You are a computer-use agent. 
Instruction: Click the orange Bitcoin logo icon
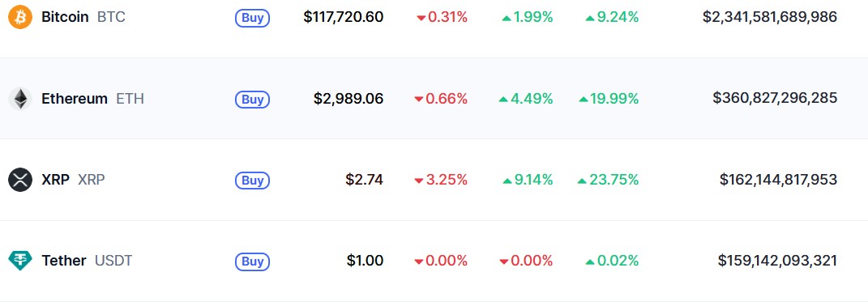(x=20, y=17)
